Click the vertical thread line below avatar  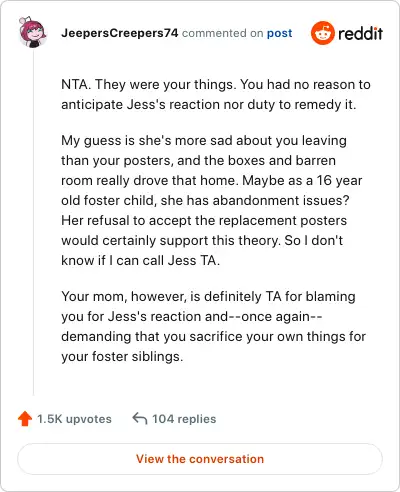pos(33,222)
